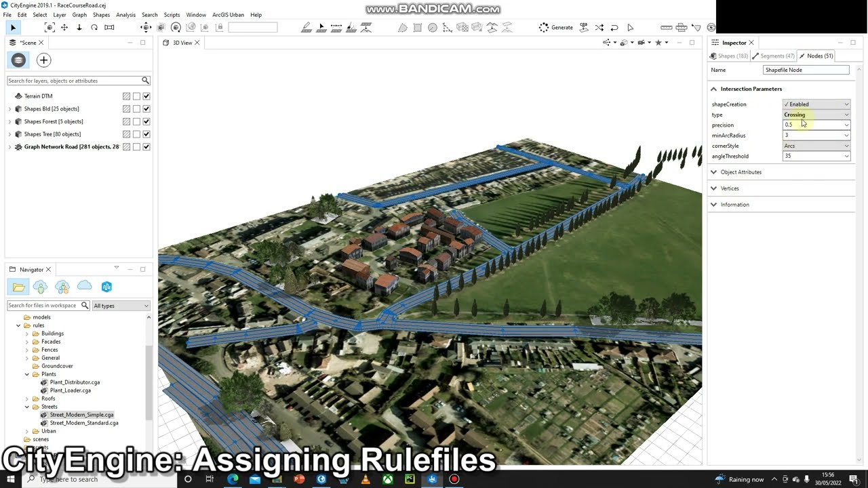Expand the Shapes Forest layer

9,121
